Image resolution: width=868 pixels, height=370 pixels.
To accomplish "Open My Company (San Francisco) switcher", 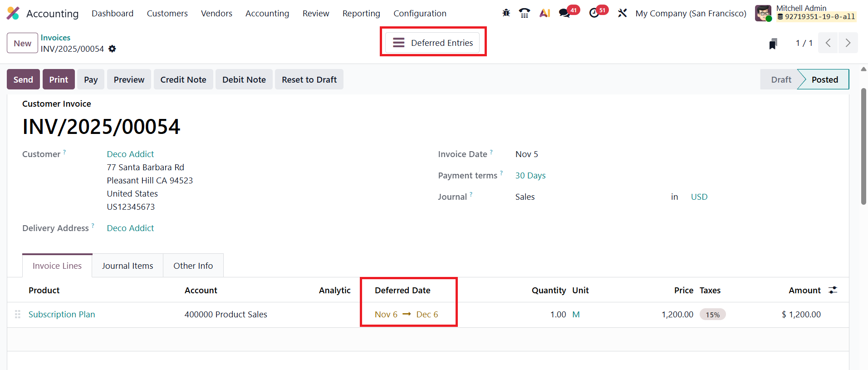I will click(691, 13).
